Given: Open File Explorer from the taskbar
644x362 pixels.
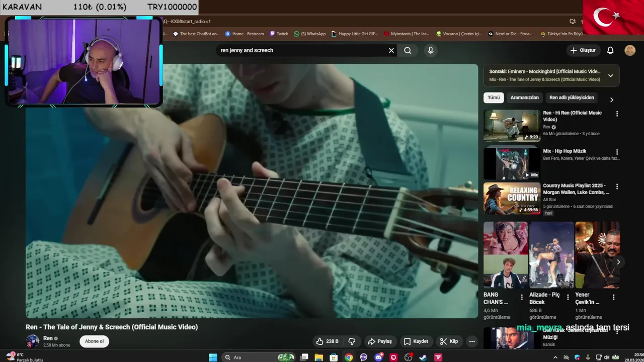Looking at the screenshot, I should point(319,357).
